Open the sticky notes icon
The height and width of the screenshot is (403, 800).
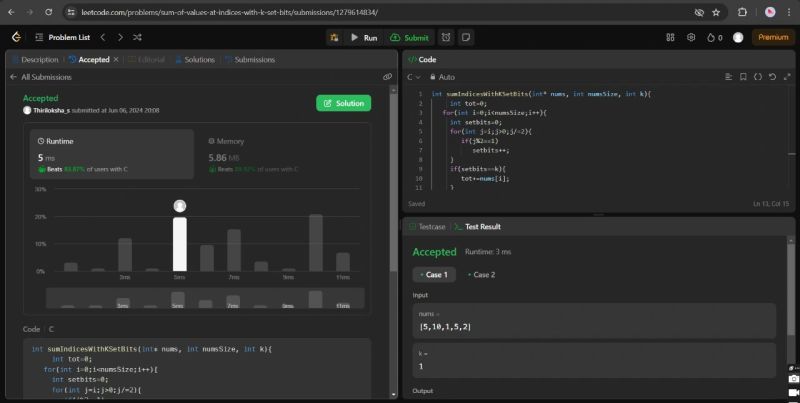click(465, 37)
